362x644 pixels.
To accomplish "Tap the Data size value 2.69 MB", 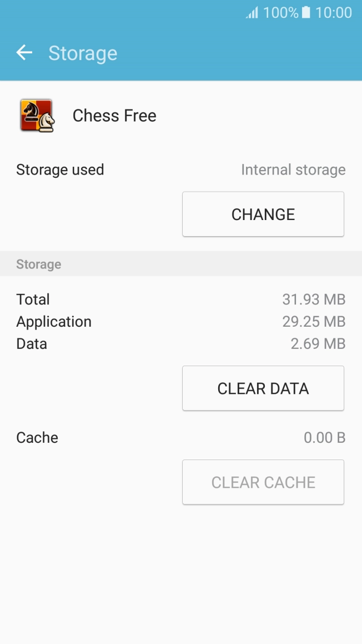I will pyautogui.click(x=318, y=343).
